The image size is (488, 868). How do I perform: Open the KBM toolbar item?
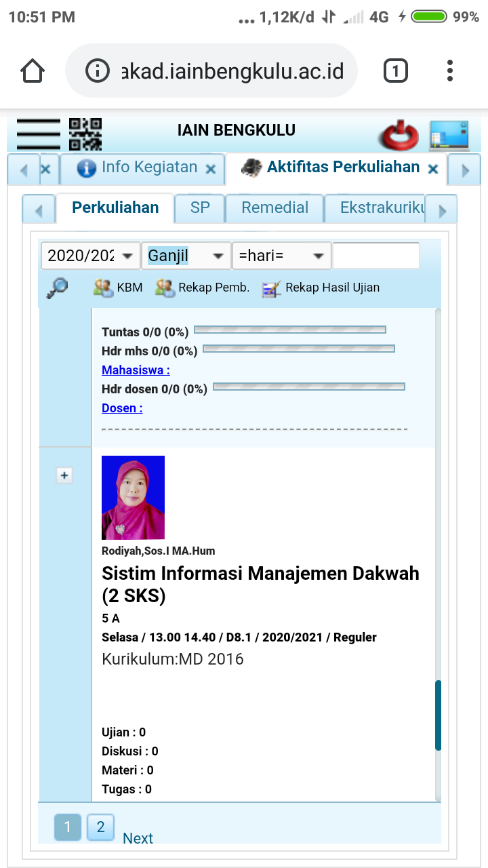tap(118, 288)
